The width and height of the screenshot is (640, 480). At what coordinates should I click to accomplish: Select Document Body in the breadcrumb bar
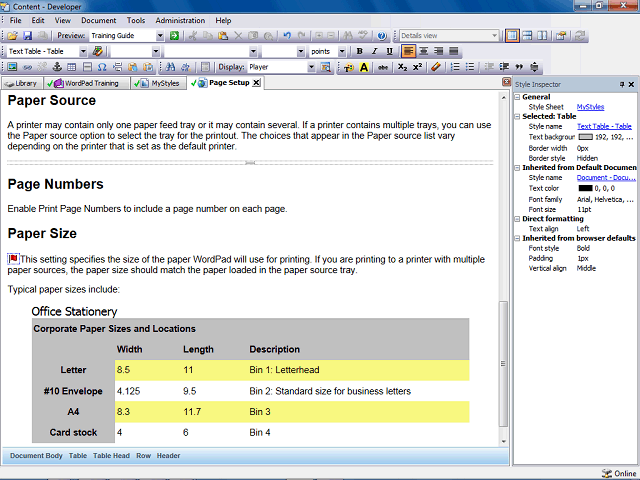[36, 456]
